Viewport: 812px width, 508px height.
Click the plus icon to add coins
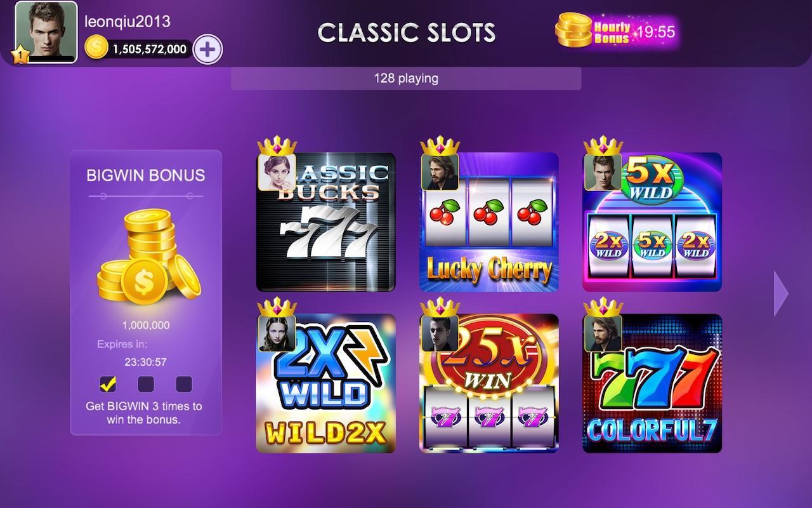pos(207,49)
